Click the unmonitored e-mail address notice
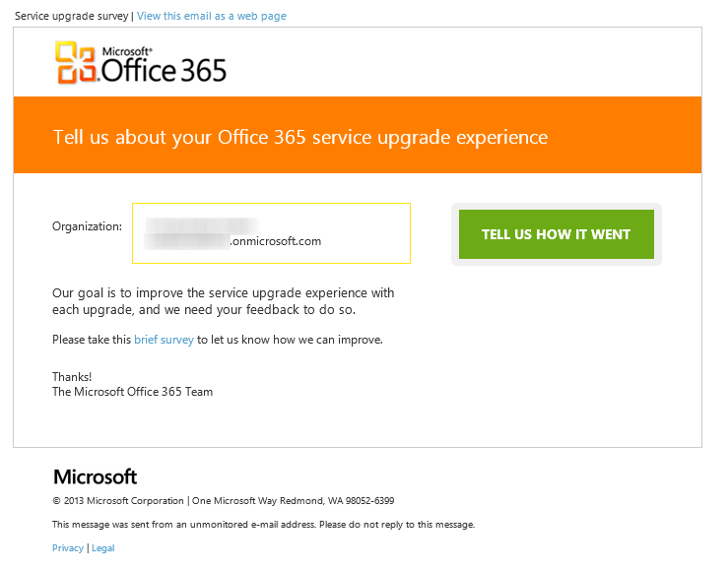The width and height of the screenshot is (728, 570). (263, 525)
